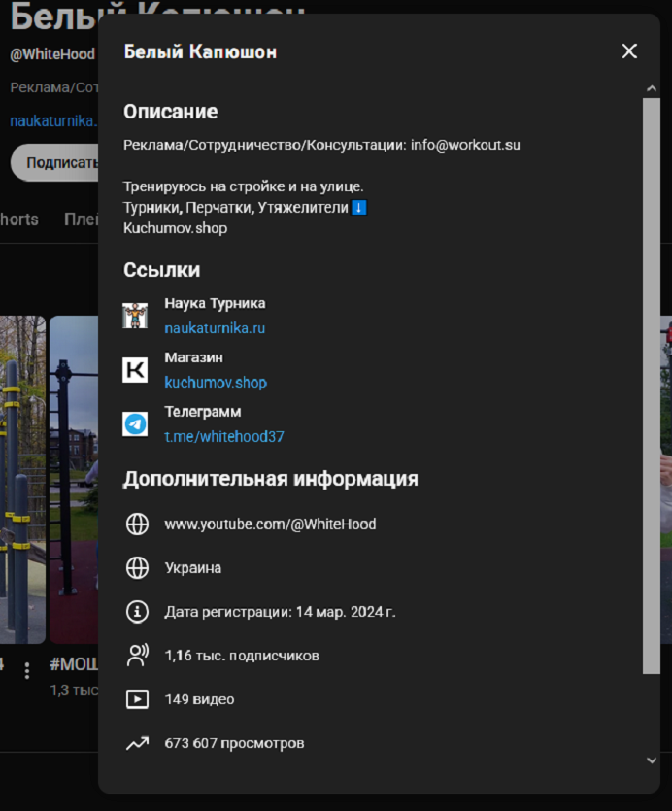The height and width of the screenshot is (811, 672).
Task: Switch to the Shorts tab
Action: (x=19, y=220)
